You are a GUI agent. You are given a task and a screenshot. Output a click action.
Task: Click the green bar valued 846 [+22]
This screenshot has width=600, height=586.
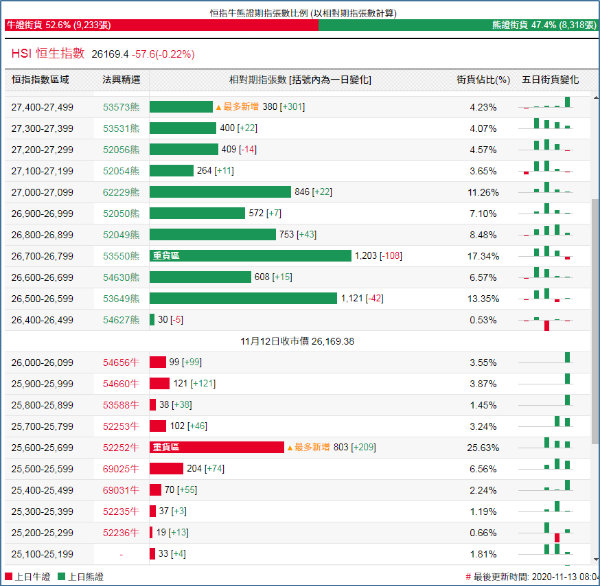point(220,192)
